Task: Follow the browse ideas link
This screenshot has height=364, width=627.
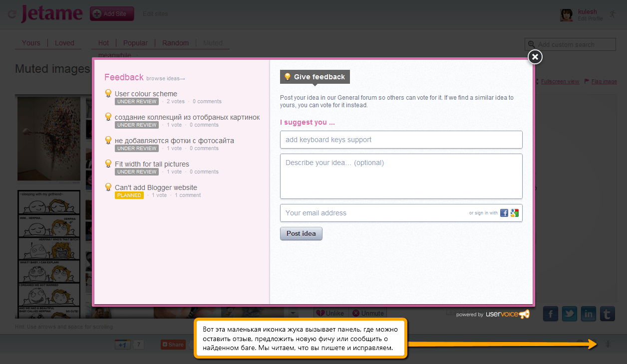Action: (166, 78)
